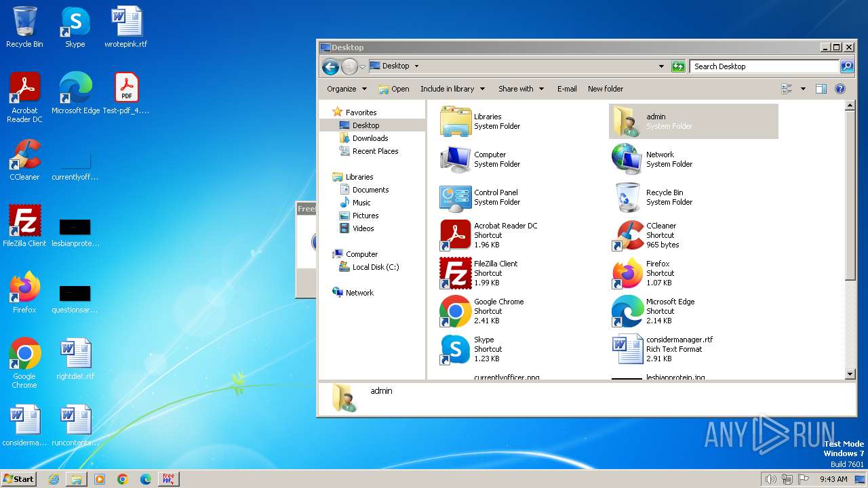Select Control Panel in the file list
This screenshot has width=868, height=488.
[480, 197]
